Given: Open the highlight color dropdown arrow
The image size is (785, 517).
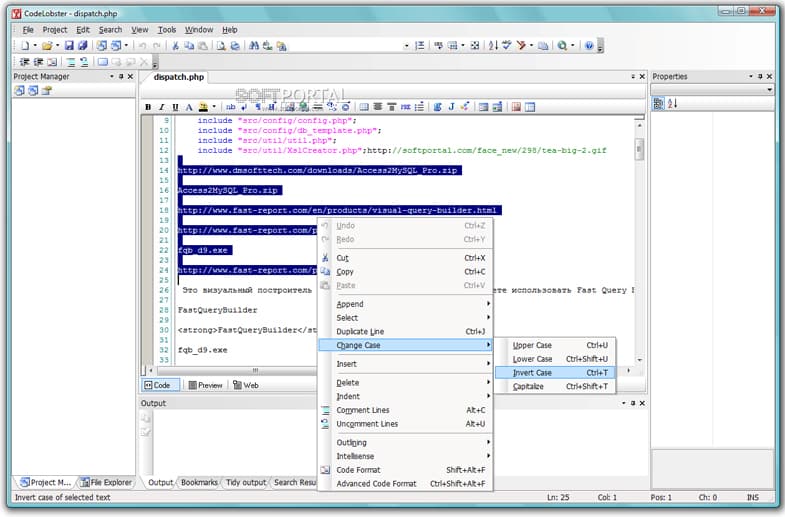Looking at the screenshot, I should [214, 107].
